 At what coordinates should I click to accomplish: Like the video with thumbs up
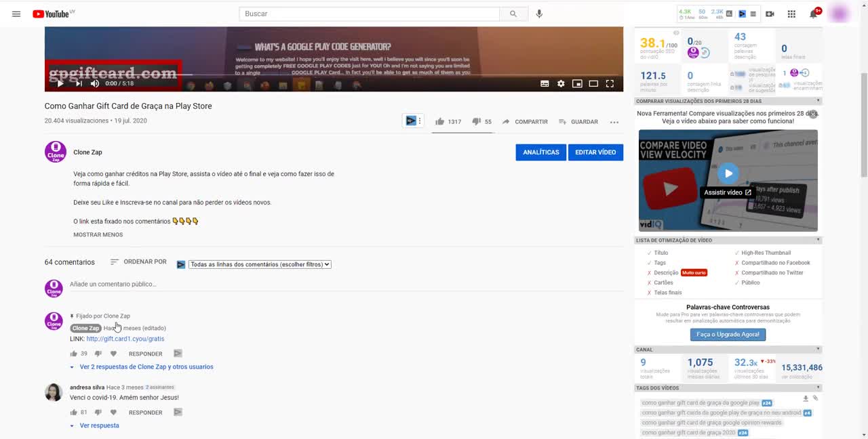[x=440, y=122]
